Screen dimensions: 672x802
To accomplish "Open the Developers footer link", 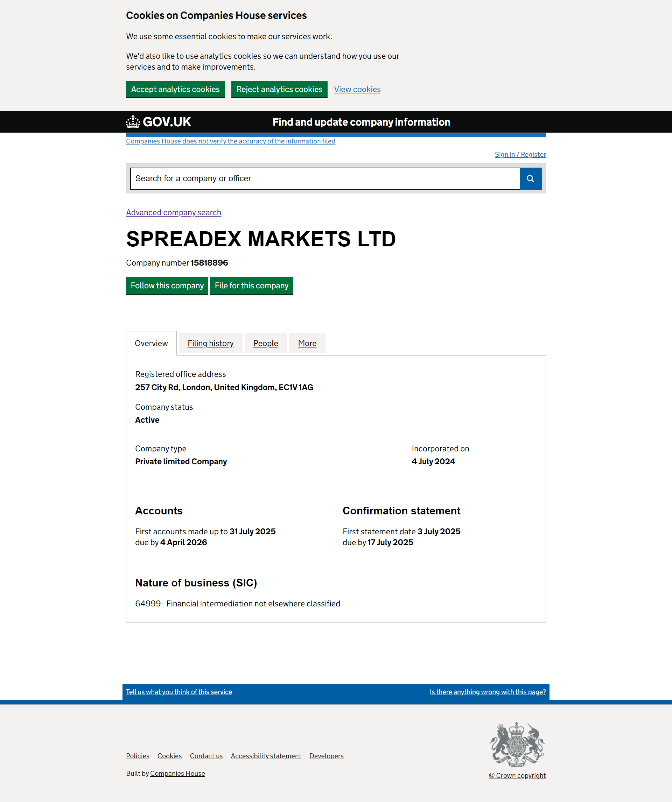I will point(326,756).
